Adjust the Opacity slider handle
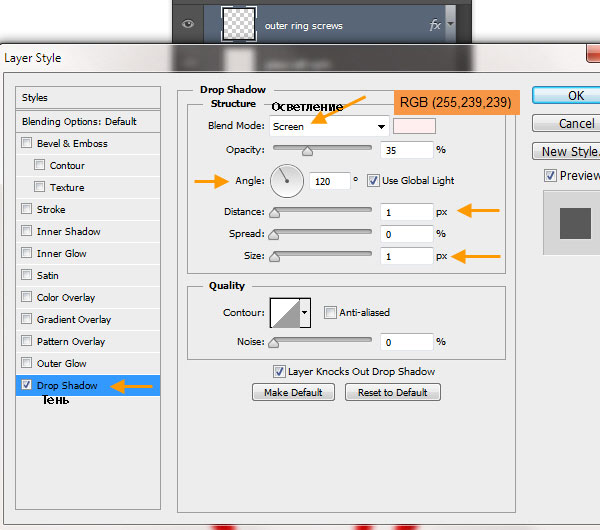Image resolution: width=600 pixels, height=530 pixels. point(307,151)
